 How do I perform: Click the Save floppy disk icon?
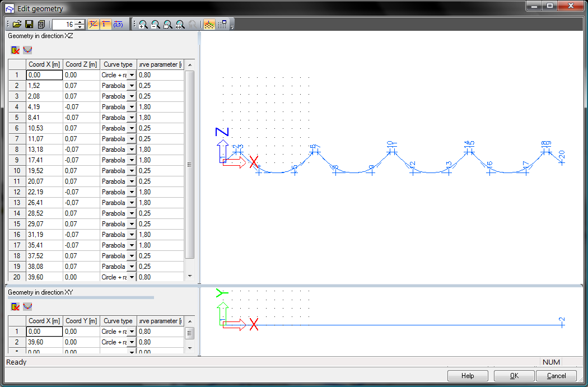click(29, 25)
